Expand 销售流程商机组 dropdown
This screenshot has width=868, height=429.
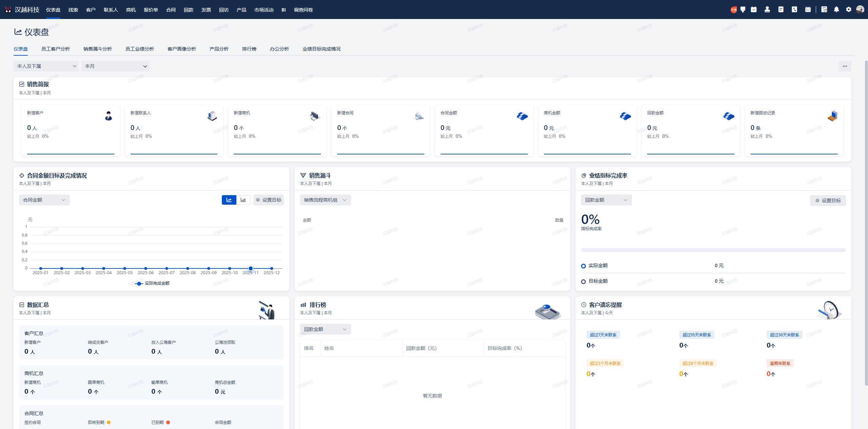tap(325, 200)
